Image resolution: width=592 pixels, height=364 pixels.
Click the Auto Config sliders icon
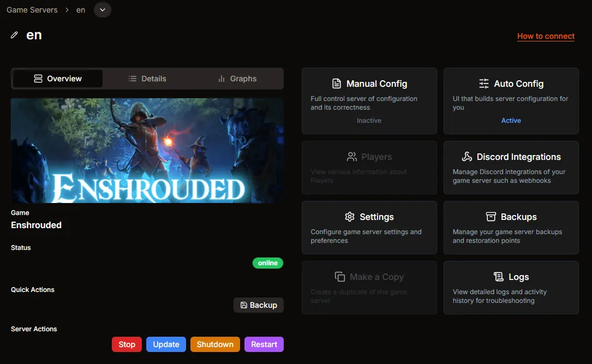click(x=484, y=83)
